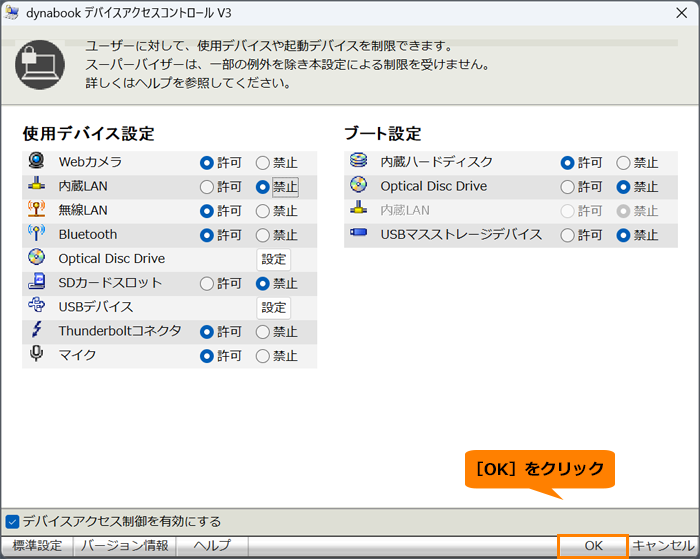
Task: Click the 標準設定 button
Action: tap(37, 546)
